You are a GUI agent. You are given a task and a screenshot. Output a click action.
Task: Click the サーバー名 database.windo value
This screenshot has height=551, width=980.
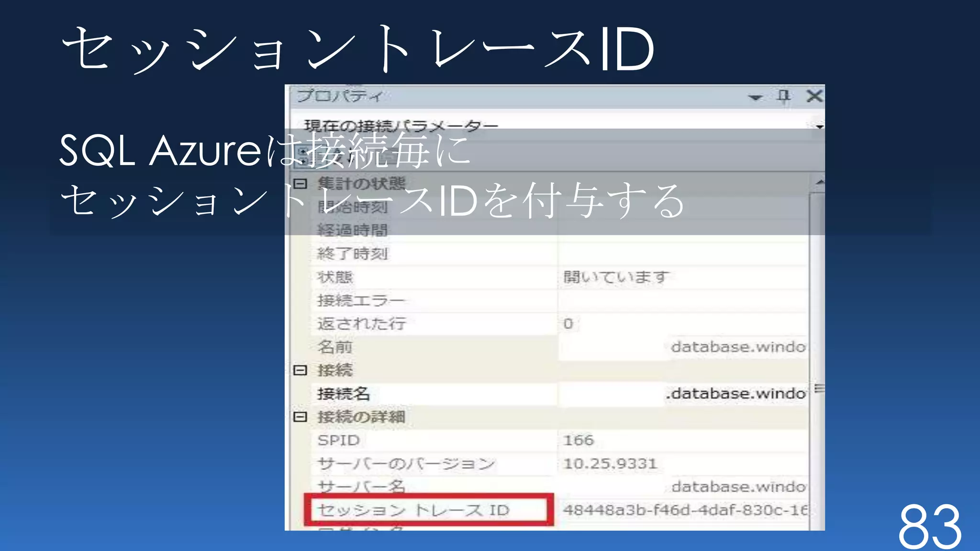point(738,487)
